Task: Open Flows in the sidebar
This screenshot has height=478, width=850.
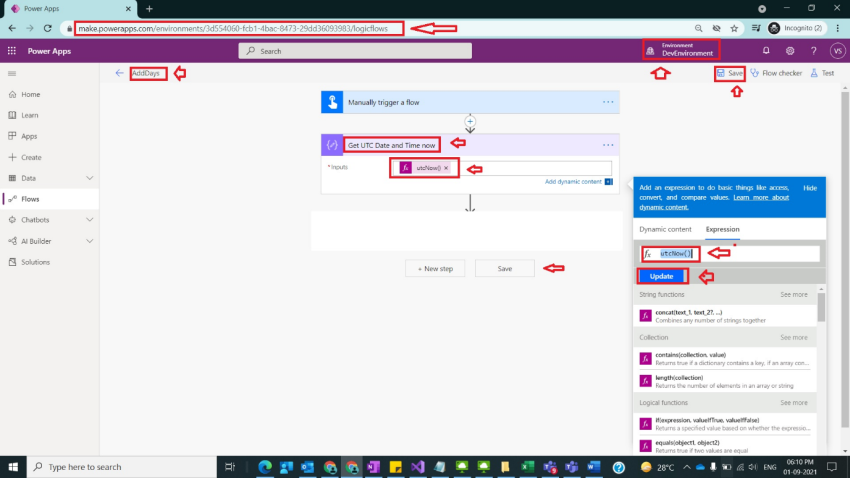Action: click(30, 199)
